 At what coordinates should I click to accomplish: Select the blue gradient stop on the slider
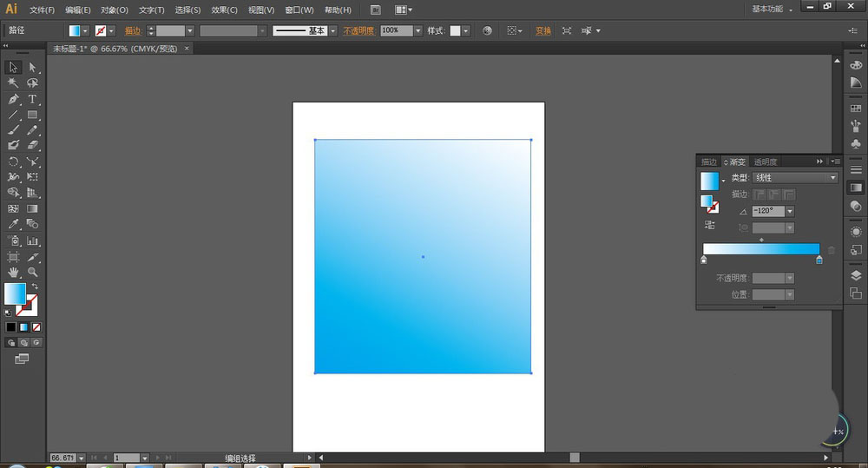coord(819,260)
